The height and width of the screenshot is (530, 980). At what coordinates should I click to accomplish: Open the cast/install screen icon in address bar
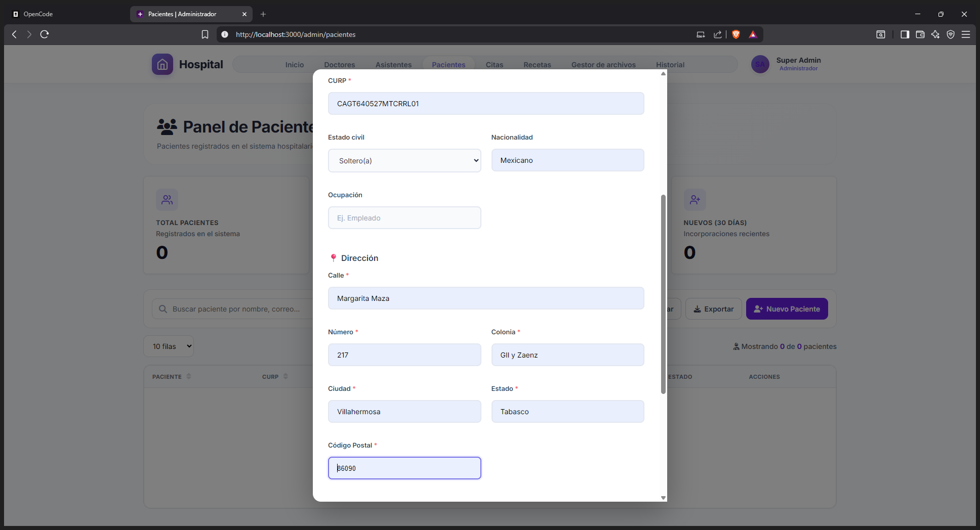point(701,34)
